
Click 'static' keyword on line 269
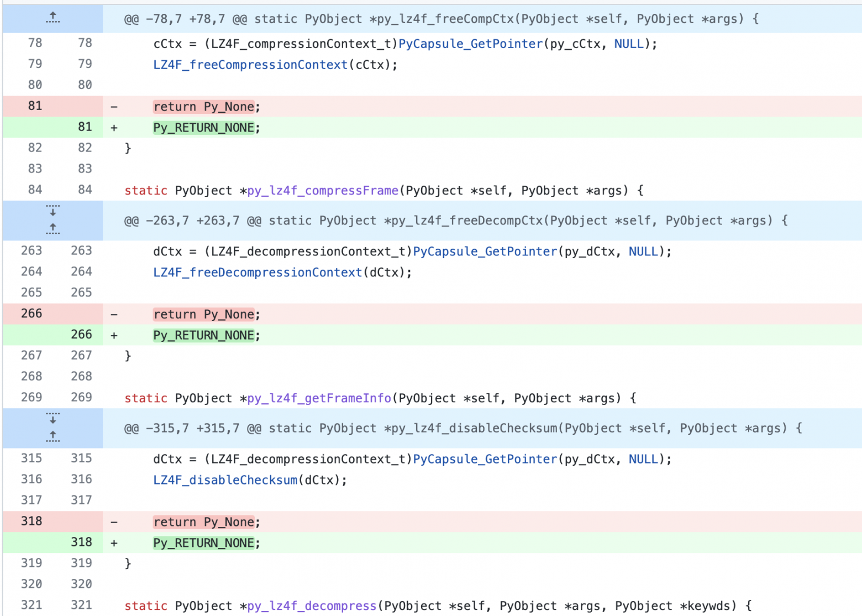[146, 398]
